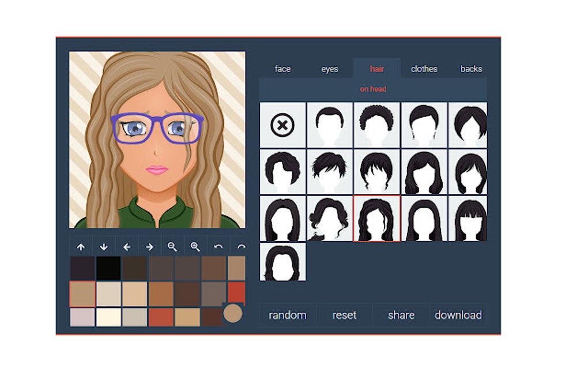Select the hair tab
This screenshot has height=368, width=588.
pos(377,69)
